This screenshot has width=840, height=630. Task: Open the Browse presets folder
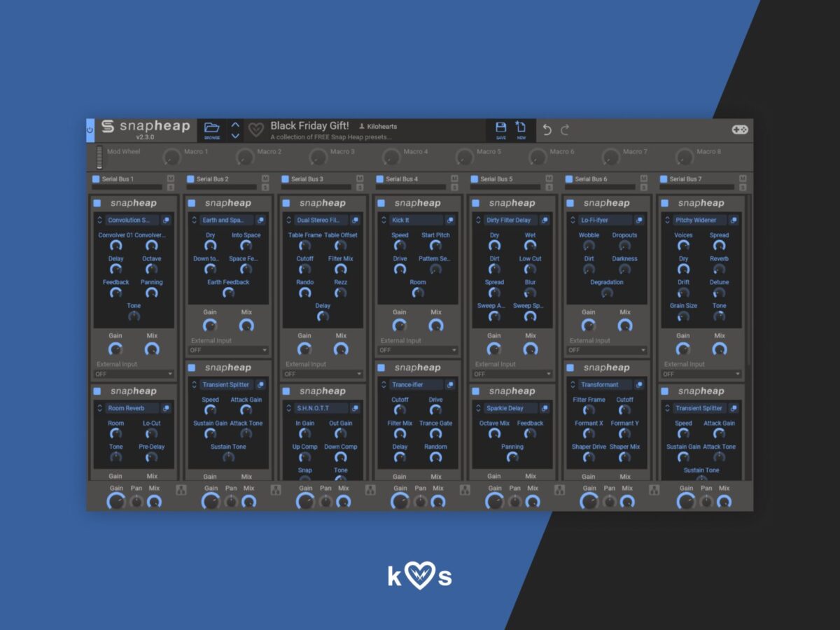pyautogui.click(x=212, y=130)
